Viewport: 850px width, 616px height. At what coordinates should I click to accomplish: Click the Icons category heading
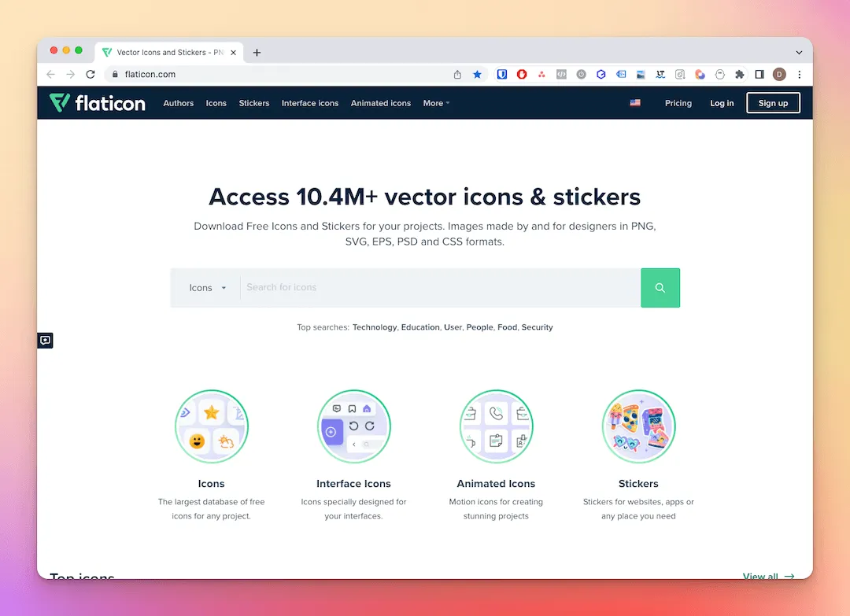(212, 484)
